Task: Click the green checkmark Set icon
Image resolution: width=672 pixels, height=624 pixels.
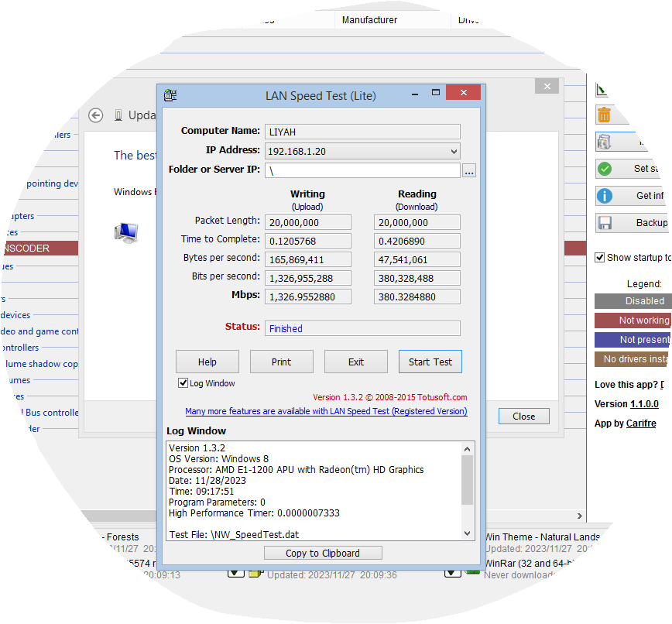Action: 605,169
